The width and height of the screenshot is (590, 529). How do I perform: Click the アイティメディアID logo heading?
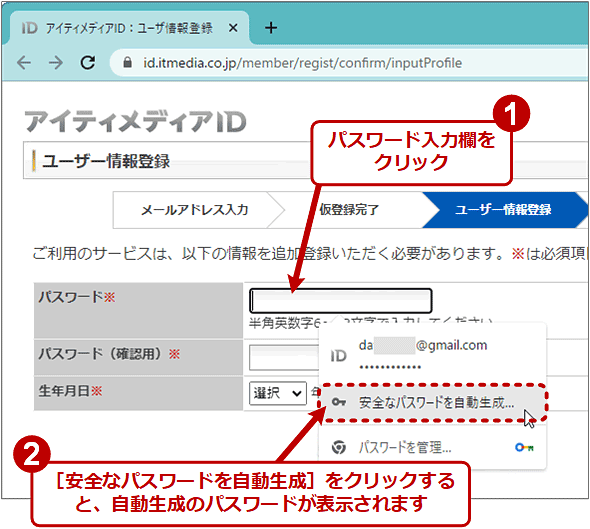click(135, 122)
